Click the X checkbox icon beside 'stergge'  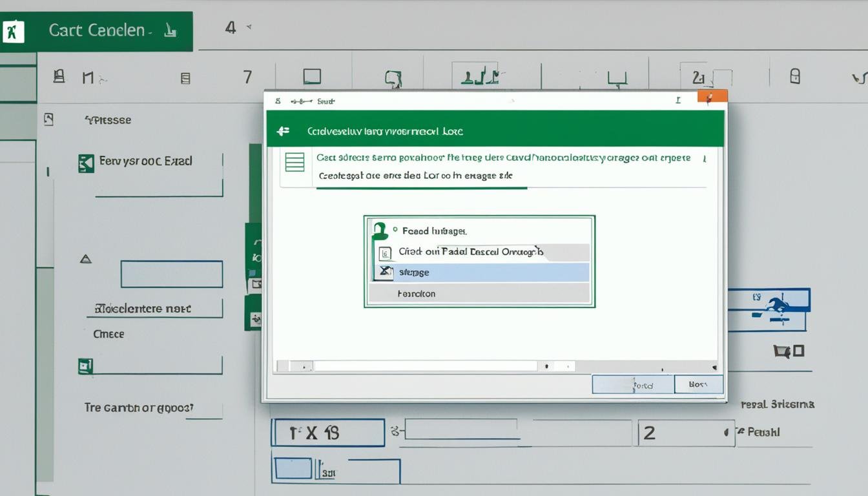click(386, 272)
